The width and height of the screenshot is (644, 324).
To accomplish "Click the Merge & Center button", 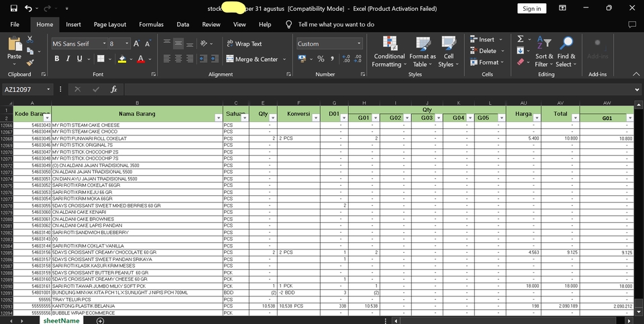I will pos(252,59).
